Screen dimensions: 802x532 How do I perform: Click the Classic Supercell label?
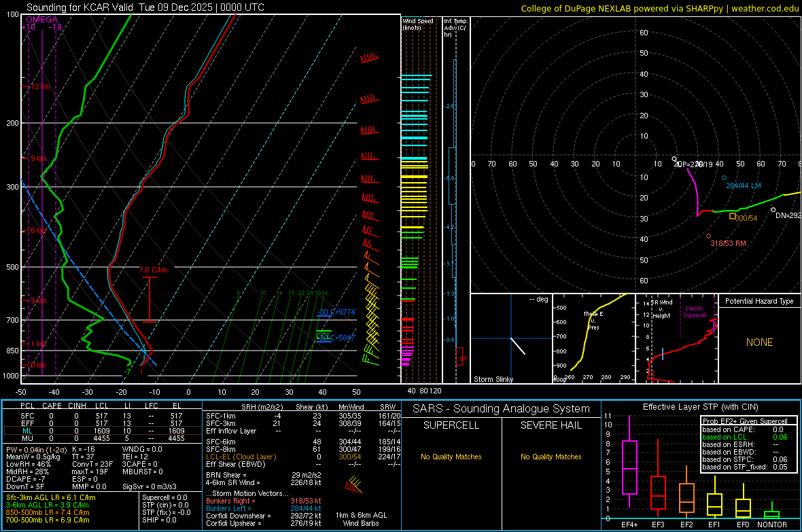(x=695, y=312)
